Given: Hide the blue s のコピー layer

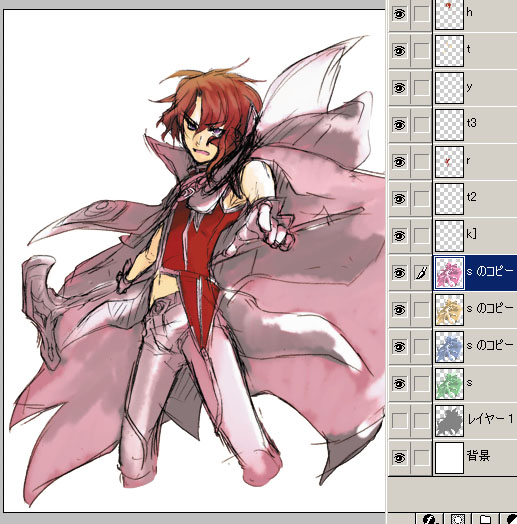Looking at the screenshot, I should 399,347.
